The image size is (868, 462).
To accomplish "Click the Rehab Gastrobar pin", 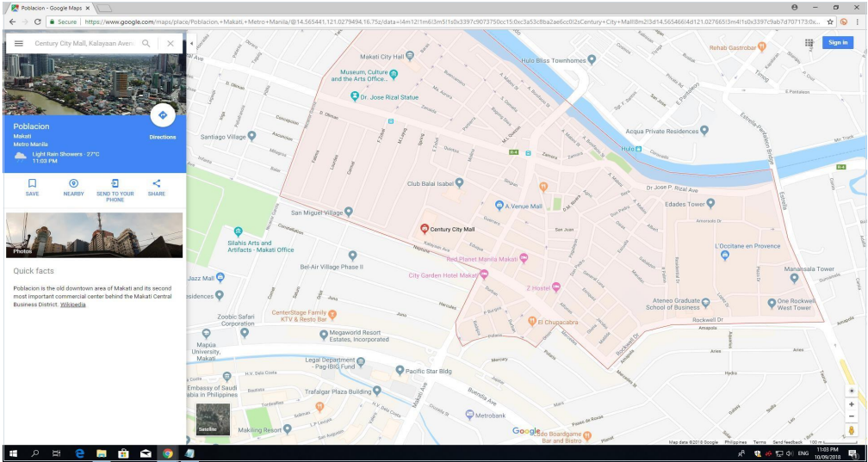I will click(762, 47).
